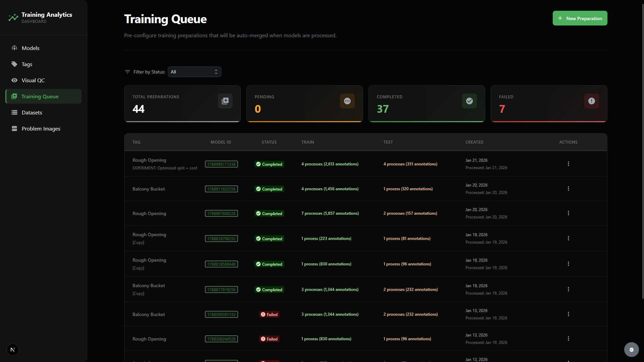
Task: Click the Failed card alert icon
Action: click(592, 101)
